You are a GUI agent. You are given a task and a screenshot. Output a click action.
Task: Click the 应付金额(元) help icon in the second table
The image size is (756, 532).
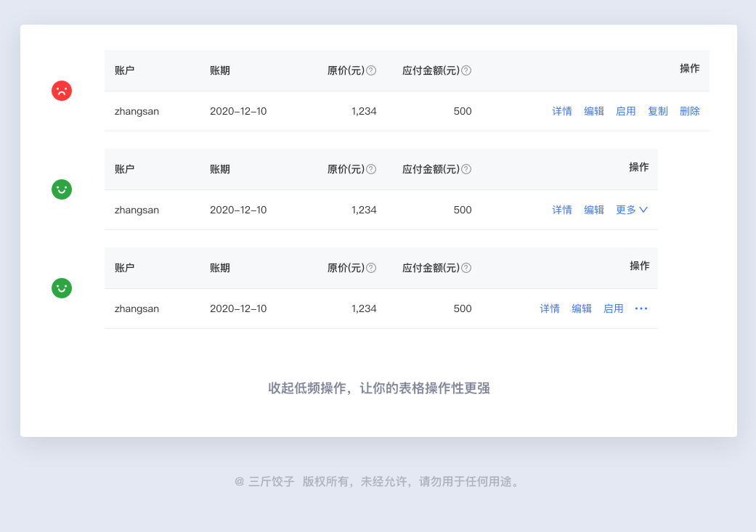[466, 170]
